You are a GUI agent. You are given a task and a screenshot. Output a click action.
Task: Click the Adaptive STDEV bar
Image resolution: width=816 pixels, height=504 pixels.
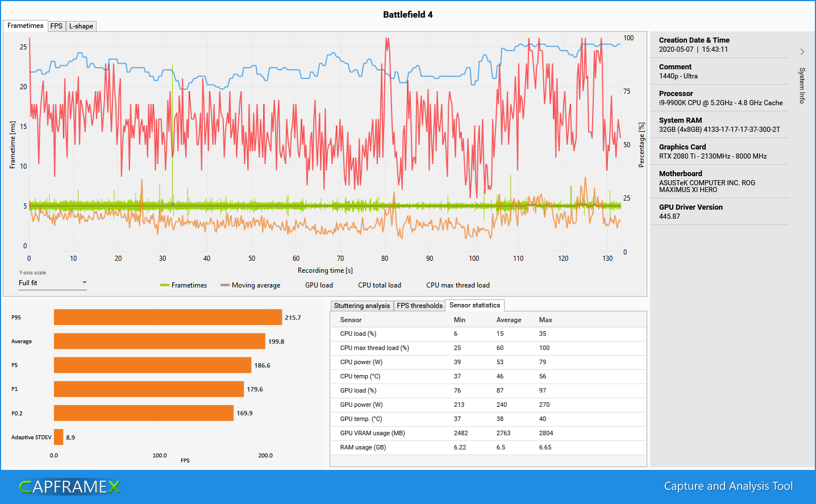59,437
